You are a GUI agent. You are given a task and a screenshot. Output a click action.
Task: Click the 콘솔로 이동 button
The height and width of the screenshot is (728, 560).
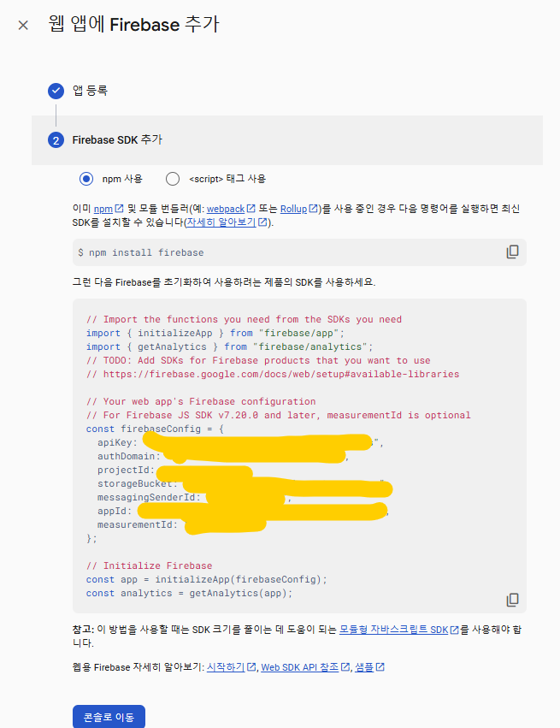click(x=109, y=717)
